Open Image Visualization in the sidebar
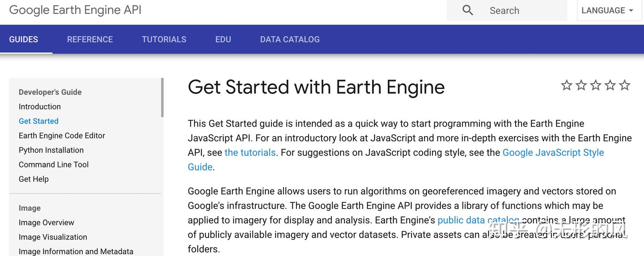This screenshot has height=256, width=644. [53, 237]
